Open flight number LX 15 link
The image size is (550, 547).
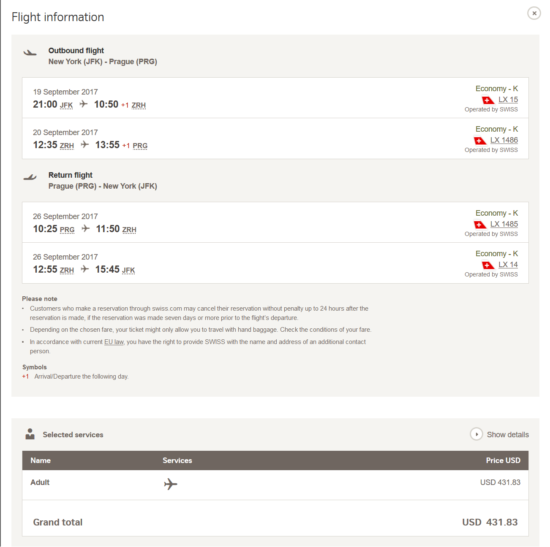(508, 100)
